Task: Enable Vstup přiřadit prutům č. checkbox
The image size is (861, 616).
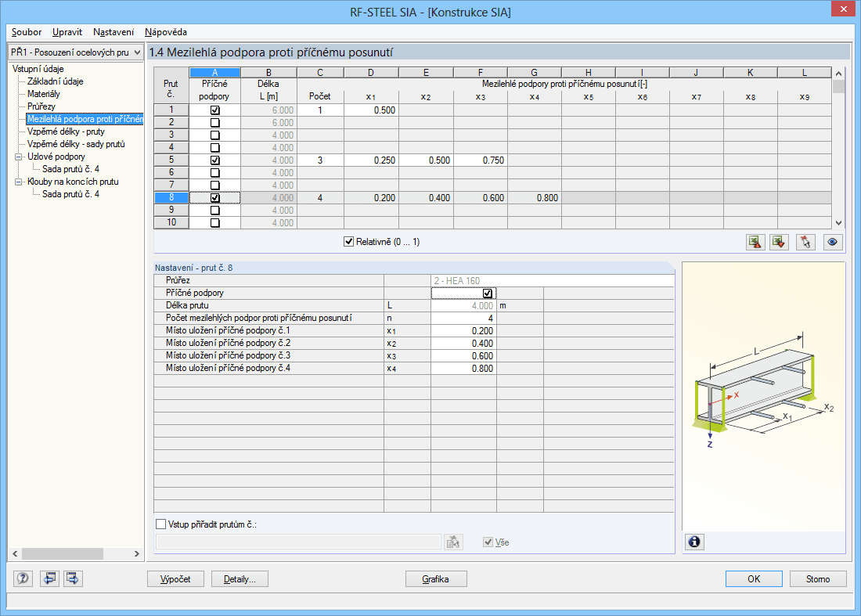Action: click(161, 524)
